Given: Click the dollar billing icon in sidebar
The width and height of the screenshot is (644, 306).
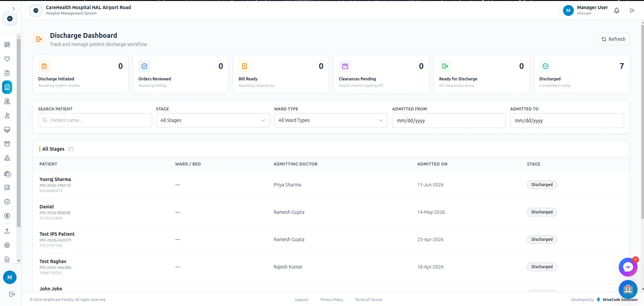Looking at the screenshot, I should 7,216.
